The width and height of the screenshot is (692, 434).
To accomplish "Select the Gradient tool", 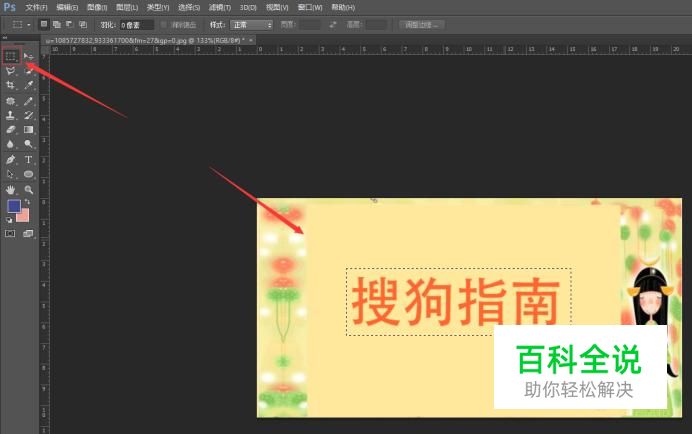I will point(28,130).
